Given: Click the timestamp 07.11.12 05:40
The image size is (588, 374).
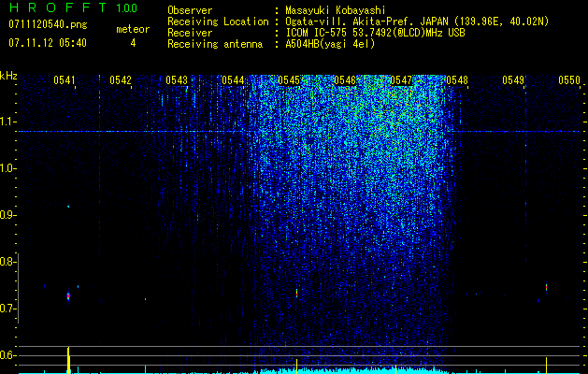Looking at the screenshot, I should pos(48,43).
